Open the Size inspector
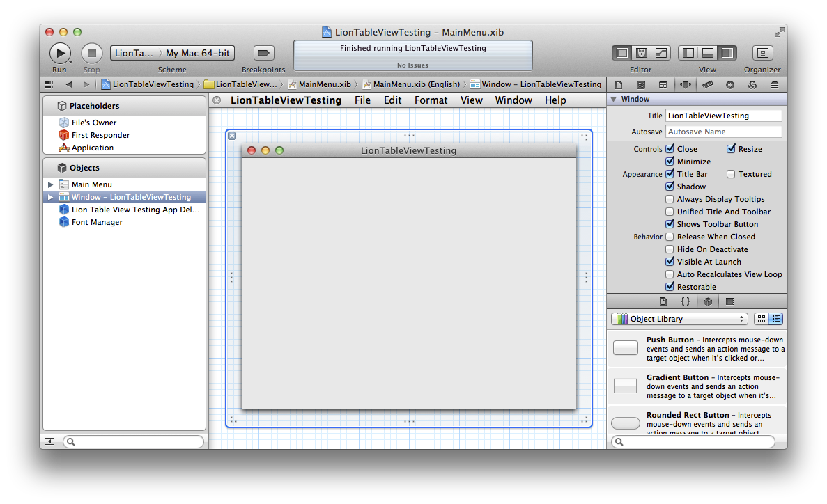 708,85
